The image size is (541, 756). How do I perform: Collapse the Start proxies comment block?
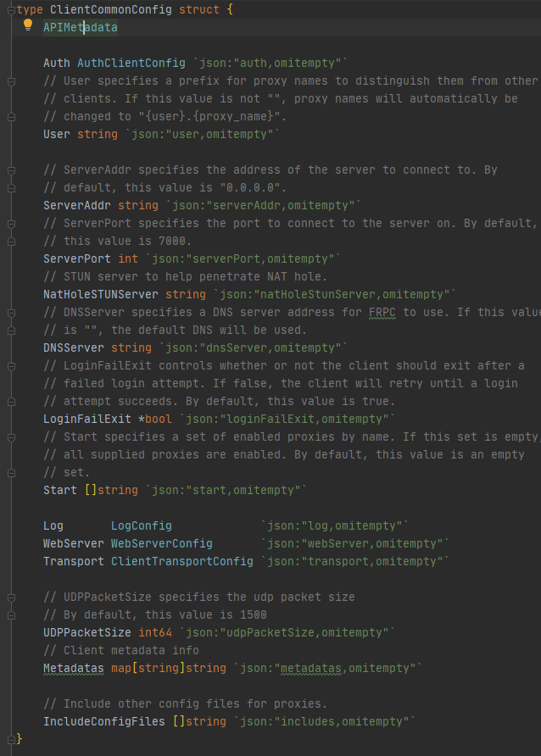pos(11,437)
